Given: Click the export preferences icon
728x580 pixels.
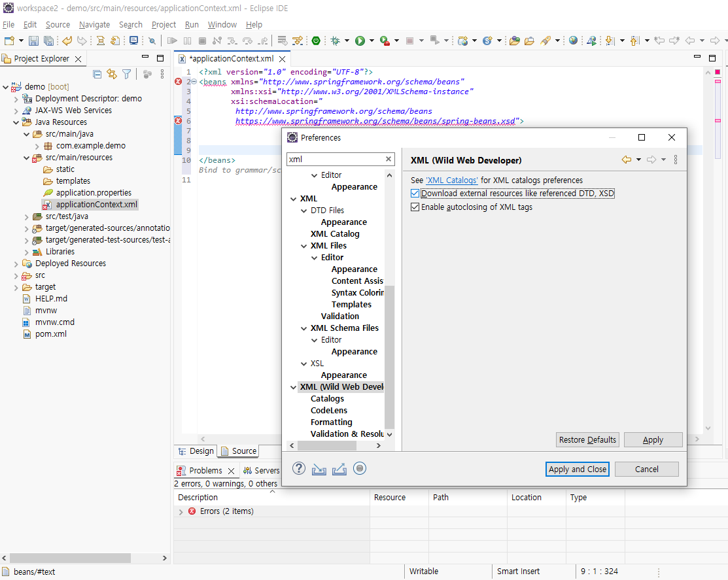Looking at the screenshot, I should point(339,469).
